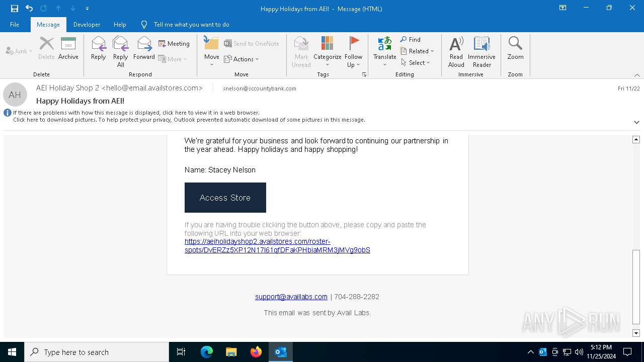Launch Firefox from the taskbar
The width and height of the screenshot is (644, 362).
pos(256,352)
